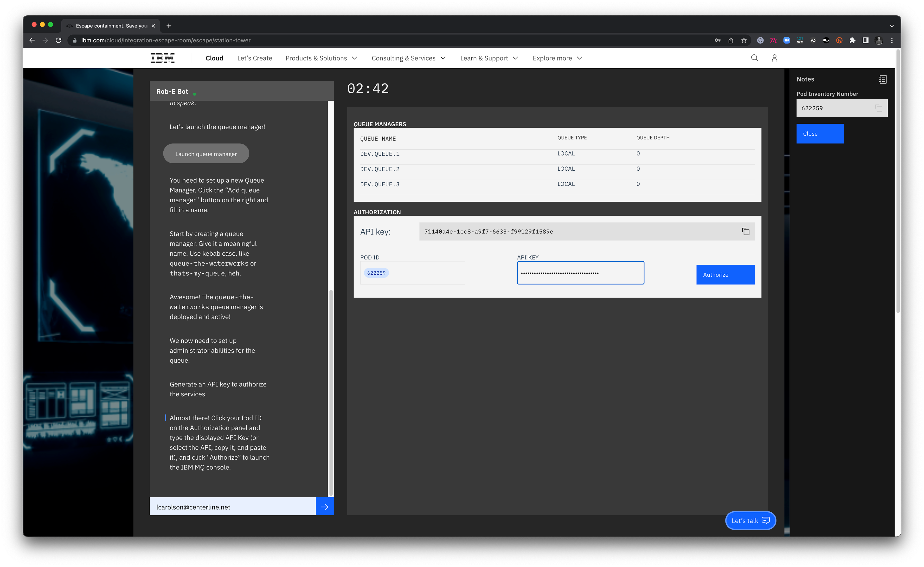Viewport: 924px width, 567px height.
Task: Share this page from address bar
Action: tap(731, 40)
